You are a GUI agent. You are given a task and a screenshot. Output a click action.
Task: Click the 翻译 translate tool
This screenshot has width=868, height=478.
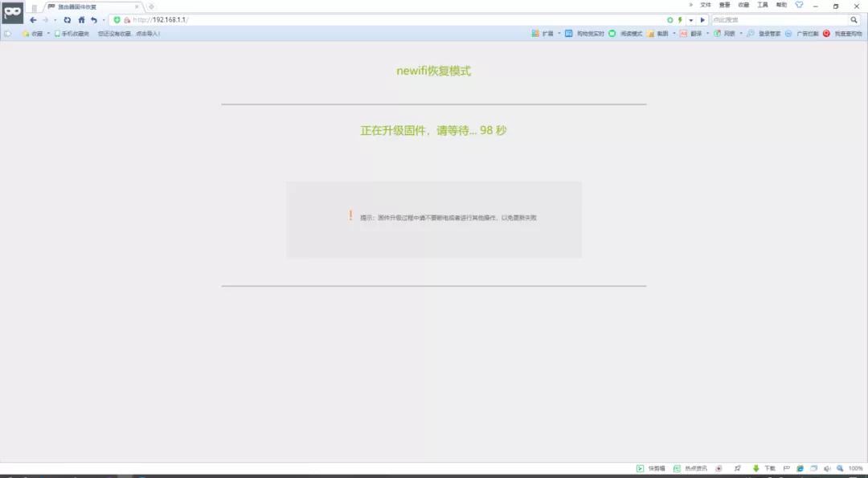[x=691, y=34]
